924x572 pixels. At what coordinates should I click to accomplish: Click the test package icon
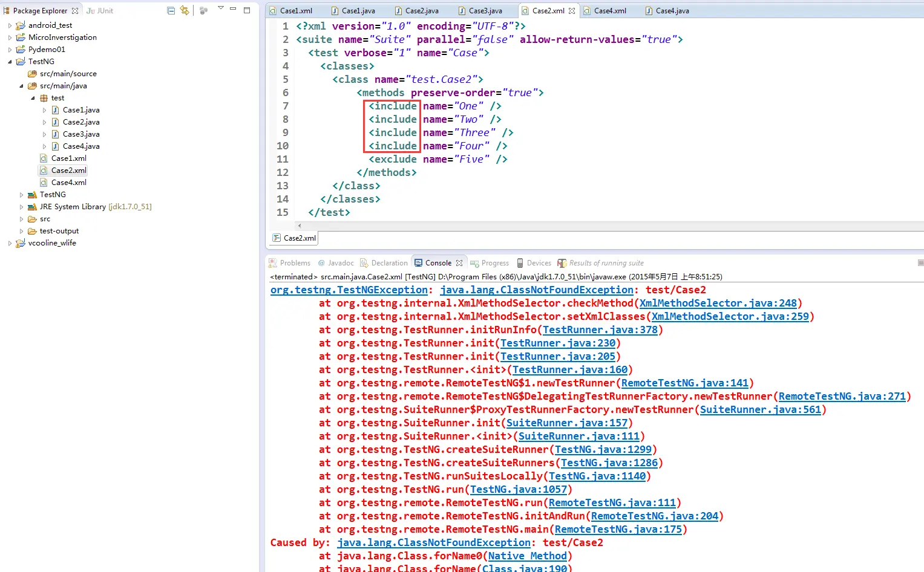tap(44, 98)
